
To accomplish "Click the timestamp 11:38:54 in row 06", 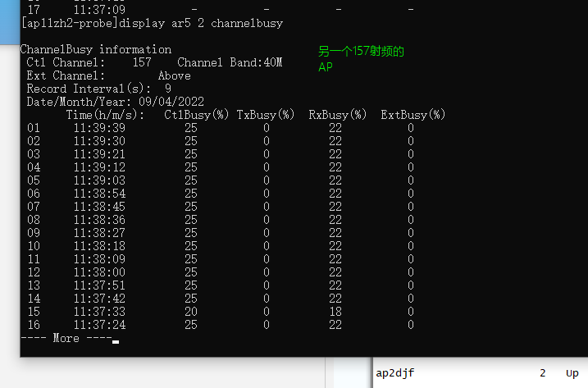I will [99, 194].
